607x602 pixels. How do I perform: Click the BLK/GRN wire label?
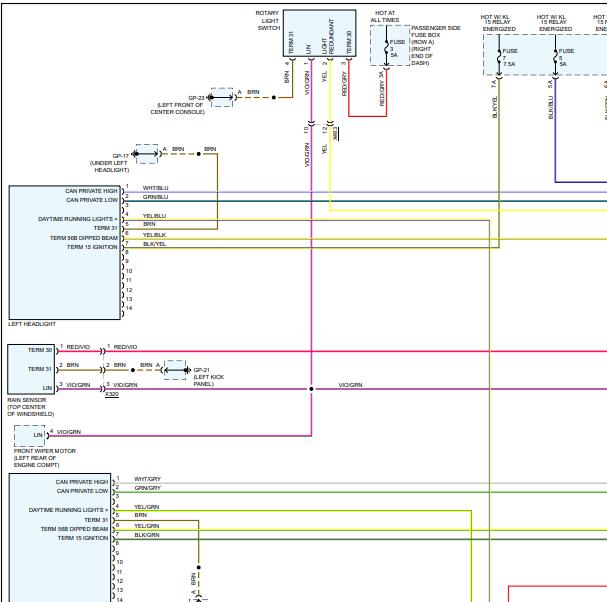(x=147, y=535)
